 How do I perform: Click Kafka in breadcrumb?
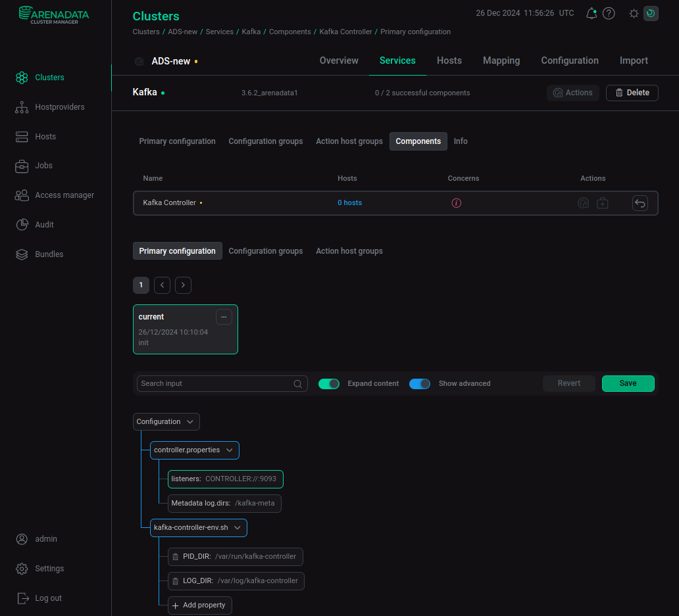coord(251,32)
